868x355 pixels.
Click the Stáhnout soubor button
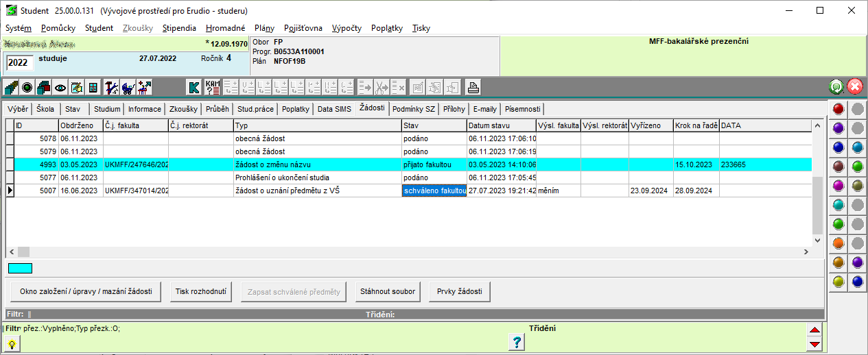[388, 291]
